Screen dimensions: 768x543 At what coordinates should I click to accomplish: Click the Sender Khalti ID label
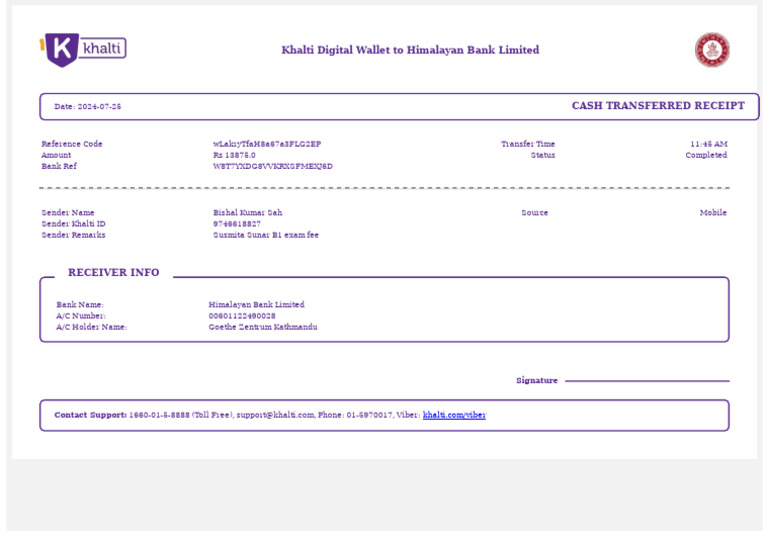(x=73, y=224)
